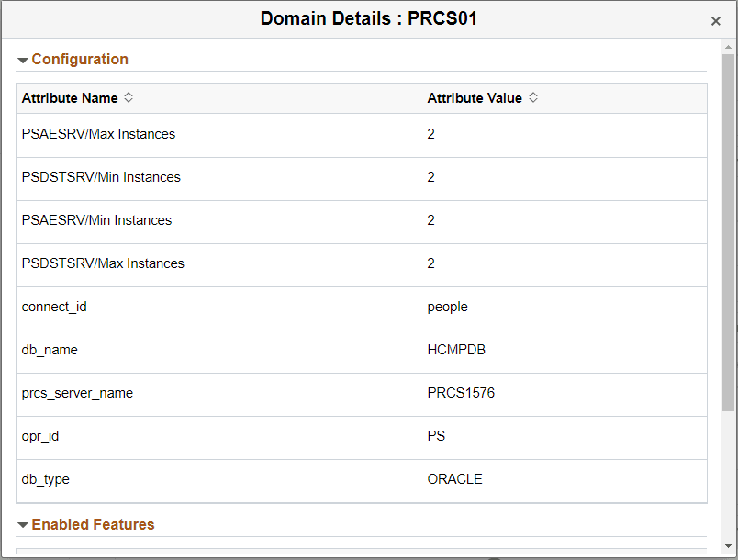Click the prcs_server_name value PRCS1576
738x560 pixels.
pos(462,393)
